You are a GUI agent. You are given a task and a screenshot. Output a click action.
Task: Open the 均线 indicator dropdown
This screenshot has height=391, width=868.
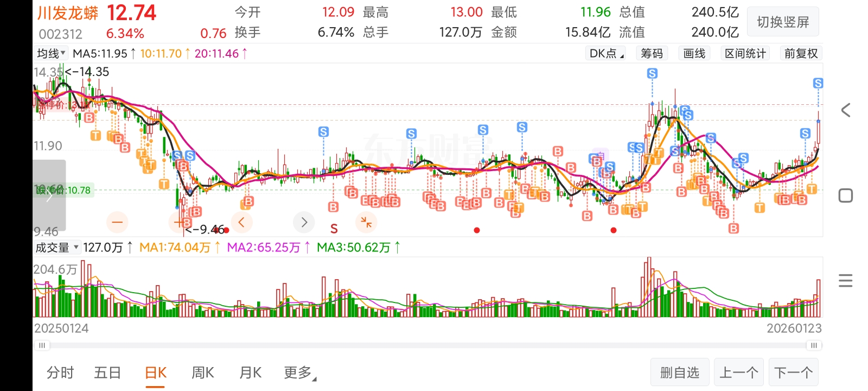51,53
